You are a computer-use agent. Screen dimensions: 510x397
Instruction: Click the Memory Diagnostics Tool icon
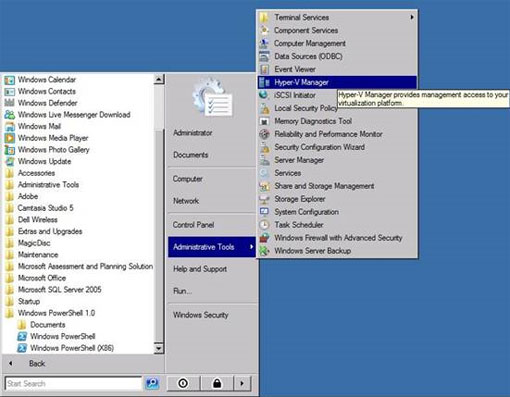coord(264,121)
